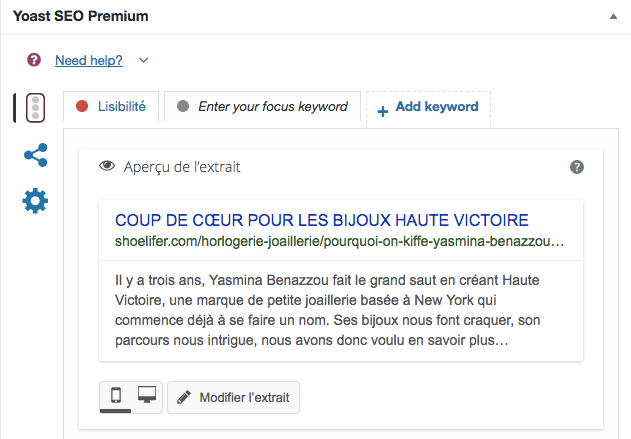Click the Add keyword button
The image size is (631, 439).
(428, 109)
